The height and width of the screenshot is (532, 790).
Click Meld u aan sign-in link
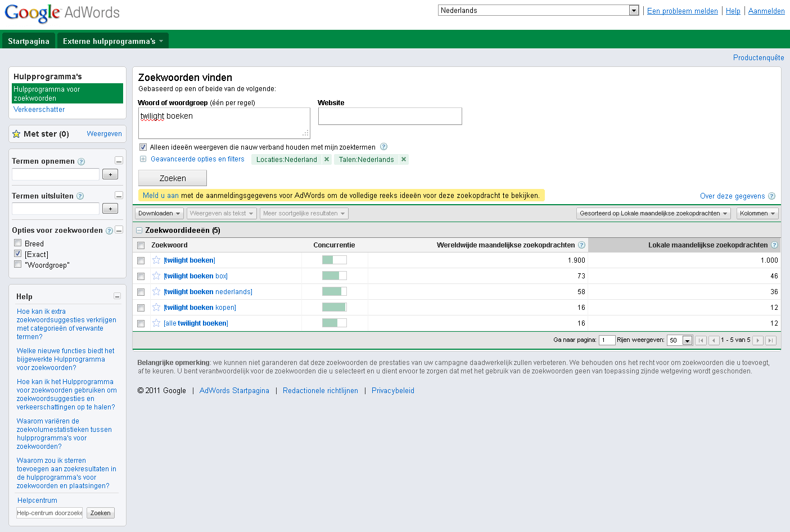pos(160,196)
